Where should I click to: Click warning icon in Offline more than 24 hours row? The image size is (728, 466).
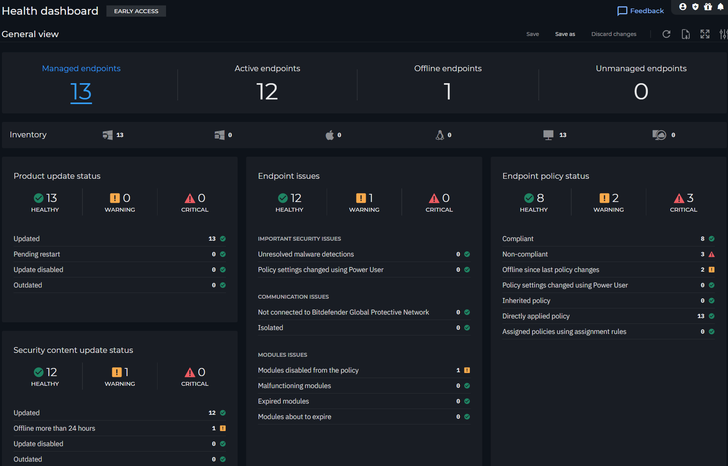pyautogui.click(x=223, y=428)
